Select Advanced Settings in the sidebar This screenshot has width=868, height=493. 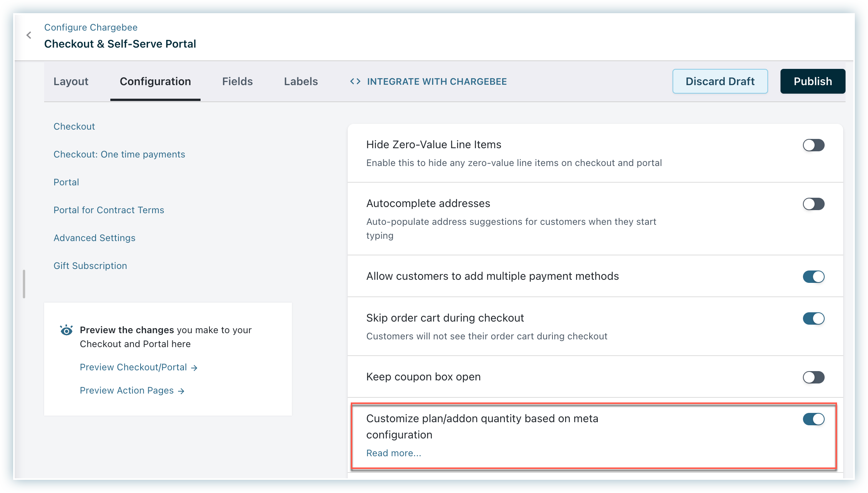click(94, 238)
